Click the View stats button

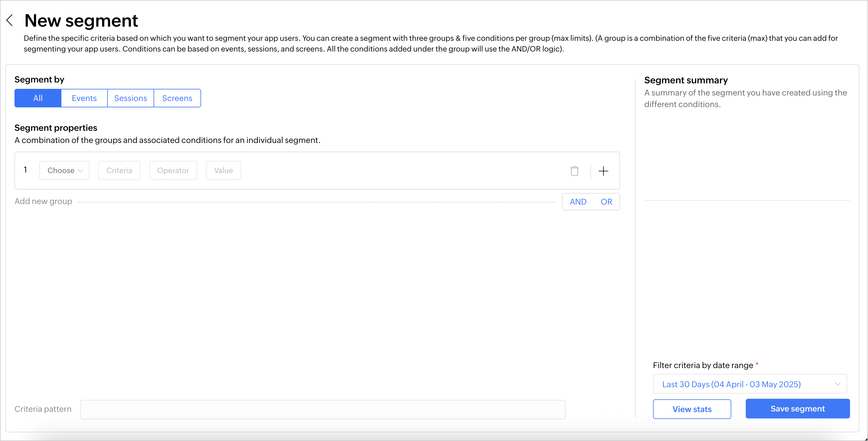(692, 409)
